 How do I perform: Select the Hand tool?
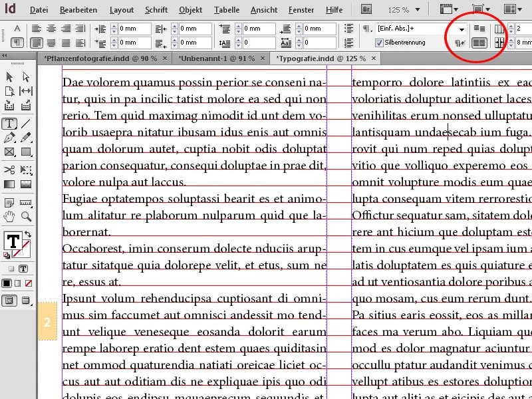coord(9,217)
